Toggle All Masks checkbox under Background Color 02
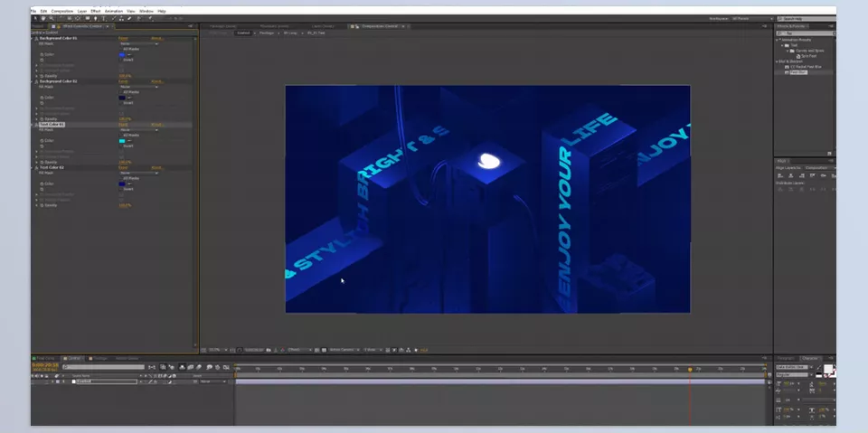 point(120,92)
